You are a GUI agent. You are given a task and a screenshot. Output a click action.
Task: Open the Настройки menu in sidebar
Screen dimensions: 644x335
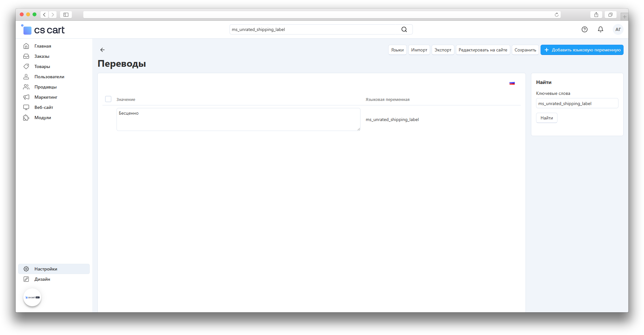[46, 269]
